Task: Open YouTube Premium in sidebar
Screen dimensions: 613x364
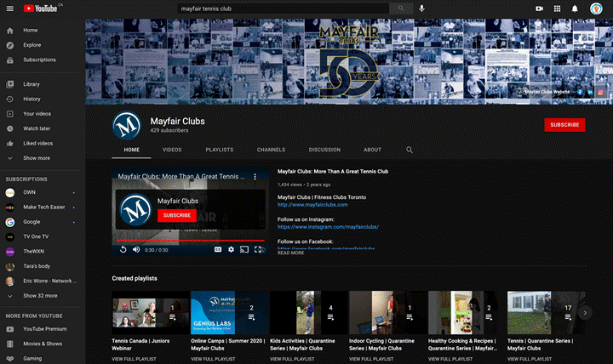Action: [41, 329]
